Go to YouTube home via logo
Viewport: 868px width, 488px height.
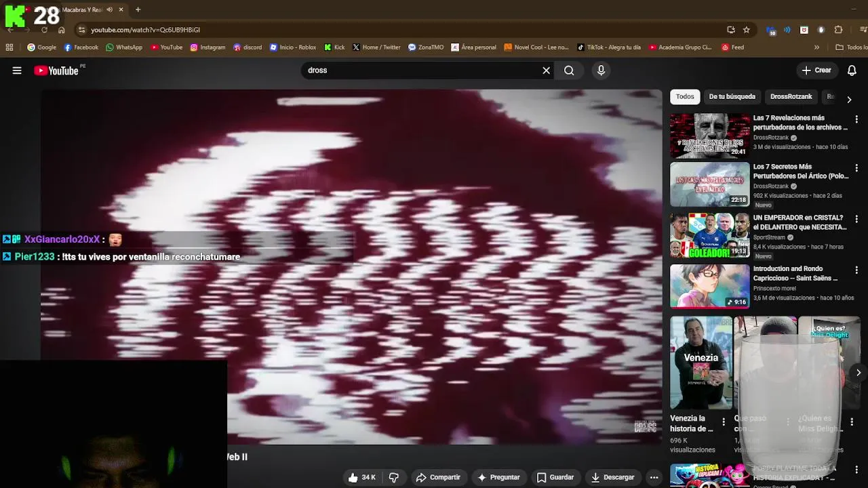(56, 70)
